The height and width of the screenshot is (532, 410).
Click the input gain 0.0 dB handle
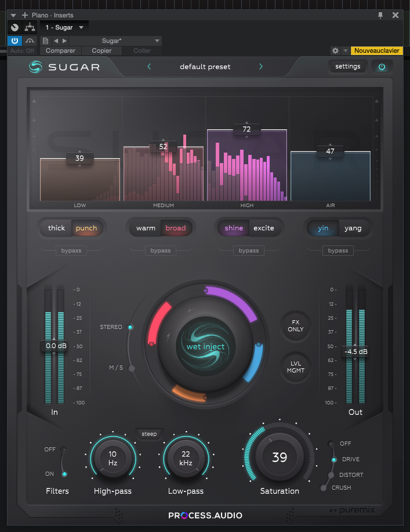coord(56,346)
